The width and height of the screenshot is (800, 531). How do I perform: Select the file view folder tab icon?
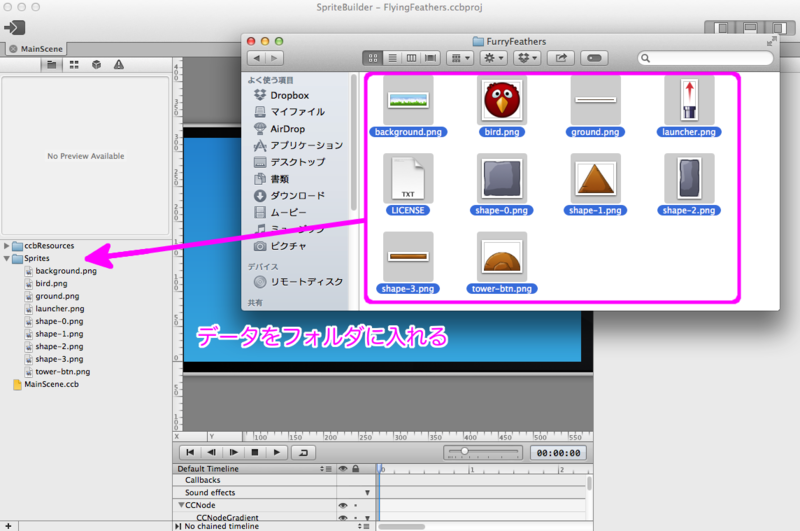(x=52, y=64)
